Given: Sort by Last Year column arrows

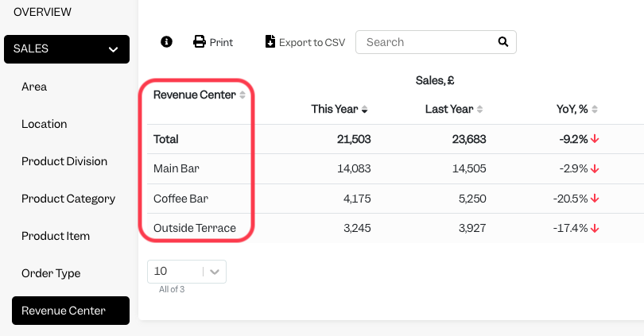Looking at the screenshot, I should [479, 109].
